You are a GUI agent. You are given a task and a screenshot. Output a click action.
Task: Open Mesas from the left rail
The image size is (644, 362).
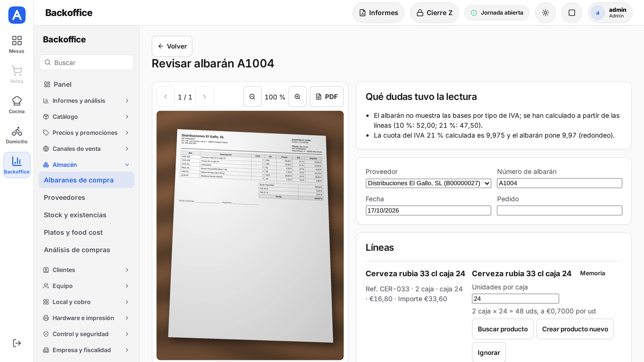pos(17,45)
